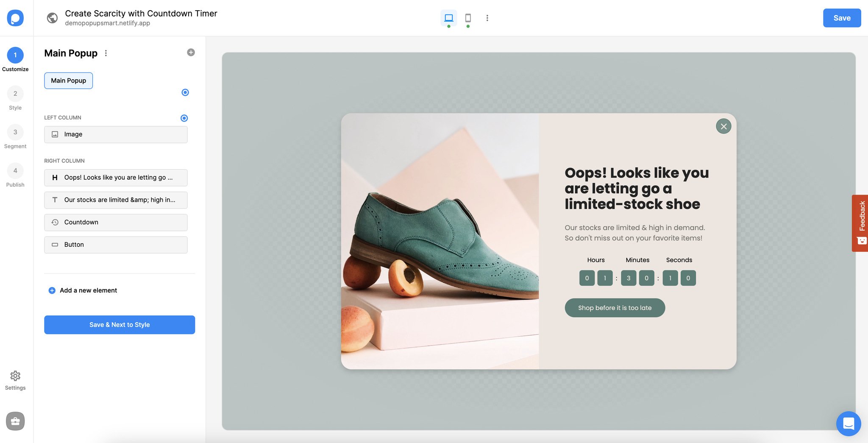Close the popup preview with the X
Image resolution: width=868 pixels, height=443 pixels.
(x=723, y=126)
